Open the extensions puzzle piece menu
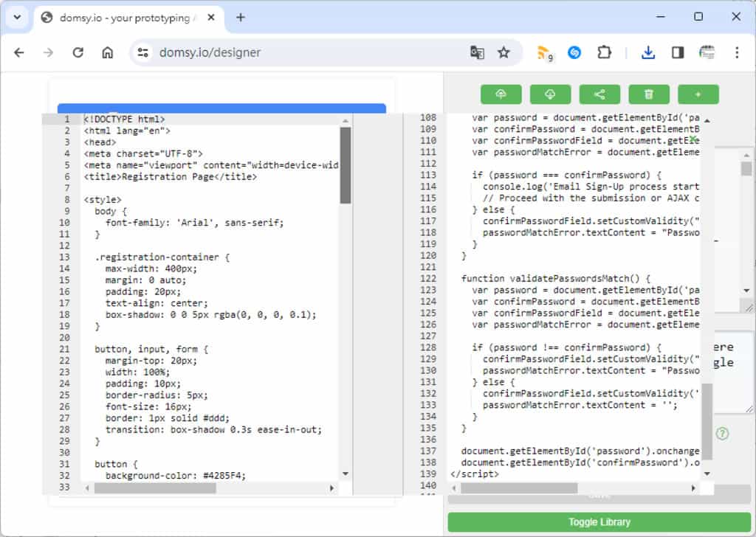This screenshot has height=537, width=756. pyautogui.click(x=604, y=52)
